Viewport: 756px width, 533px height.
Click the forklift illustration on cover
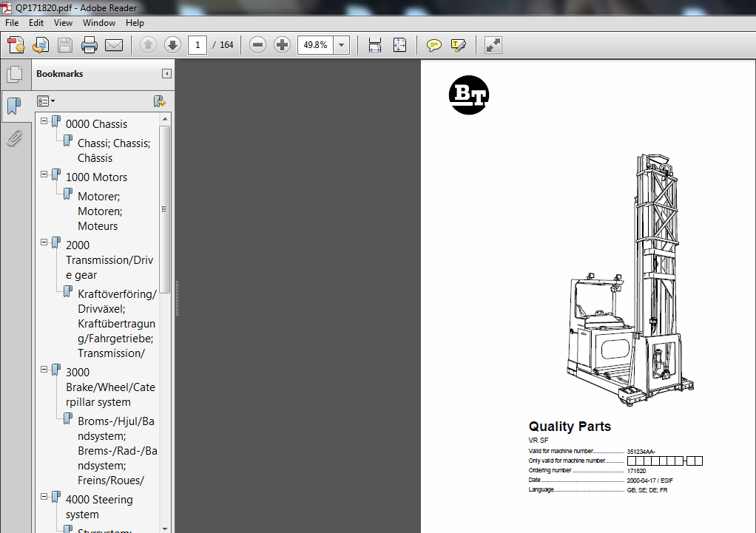[x=631, y=280]
